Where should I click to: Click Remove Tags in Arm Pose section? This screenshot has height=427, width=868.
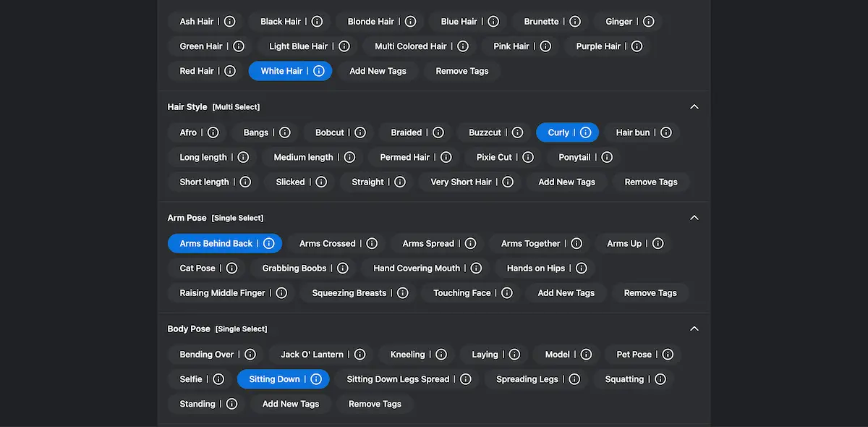(650, 293)
